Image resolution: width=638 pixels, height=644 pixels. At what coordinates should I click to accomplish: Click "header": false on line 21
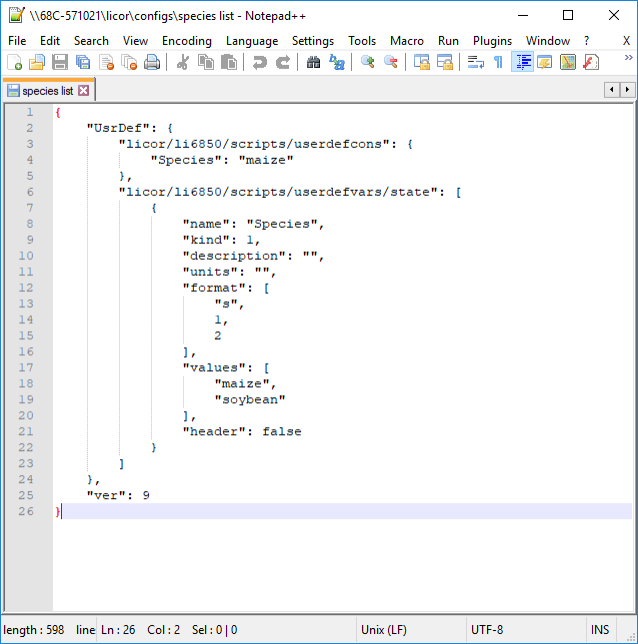coord(242,432)
